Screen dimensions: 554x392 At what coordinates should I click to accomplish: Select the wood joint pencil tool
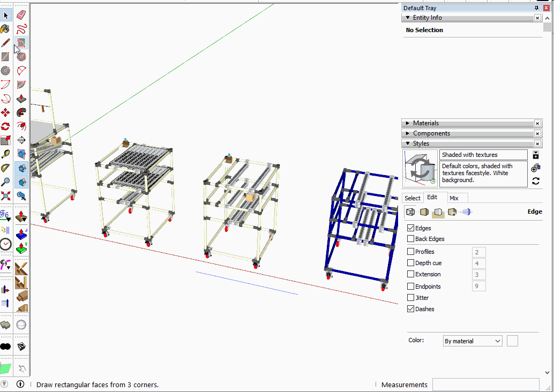(21, 268)
